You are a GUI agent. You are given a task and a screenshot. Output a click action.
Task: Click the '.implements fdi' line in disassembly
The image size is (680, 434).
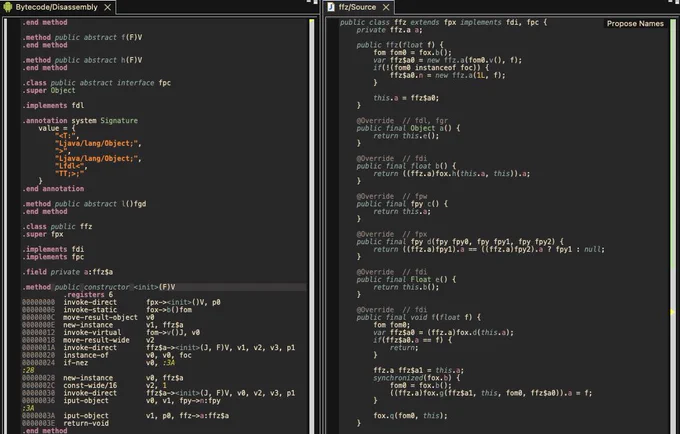[x=53, y=249]
